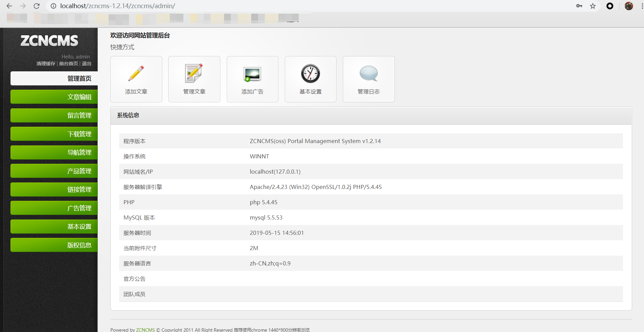This screenshot has height=332, width=644.
Task: Click the browser reload icon
Action: pyautogui.click(x=37, y=6)
